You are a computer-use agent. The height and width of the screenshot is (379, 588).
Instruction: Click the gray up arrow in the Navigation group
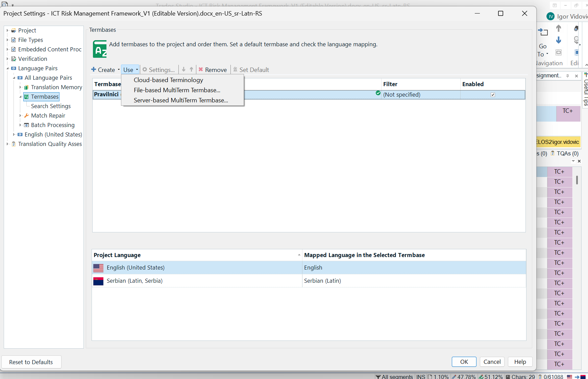coord(558,28)
